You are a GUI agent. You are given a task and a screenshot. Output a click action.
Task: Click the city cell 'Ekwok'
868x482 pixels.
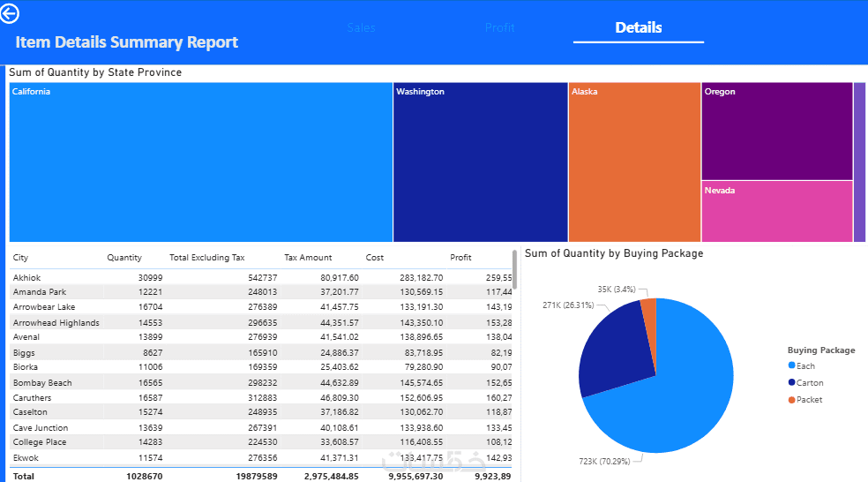[x=26, y=457]
